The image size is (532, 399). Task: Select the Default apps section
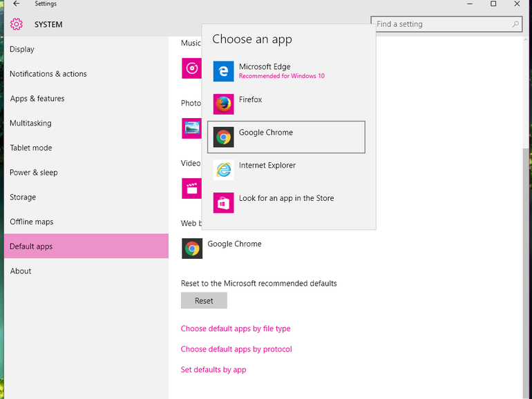pos(86,246)
